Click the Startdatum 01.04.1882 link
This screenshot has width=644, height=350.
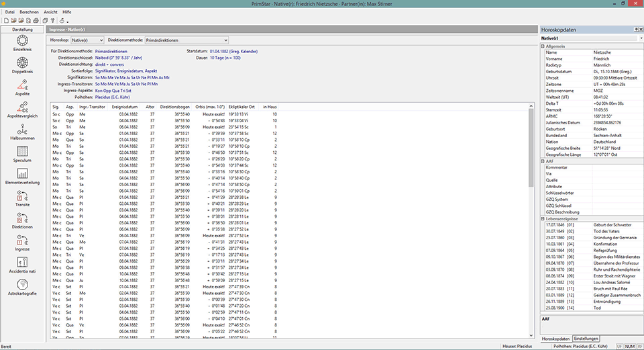(x=233, y=52)
